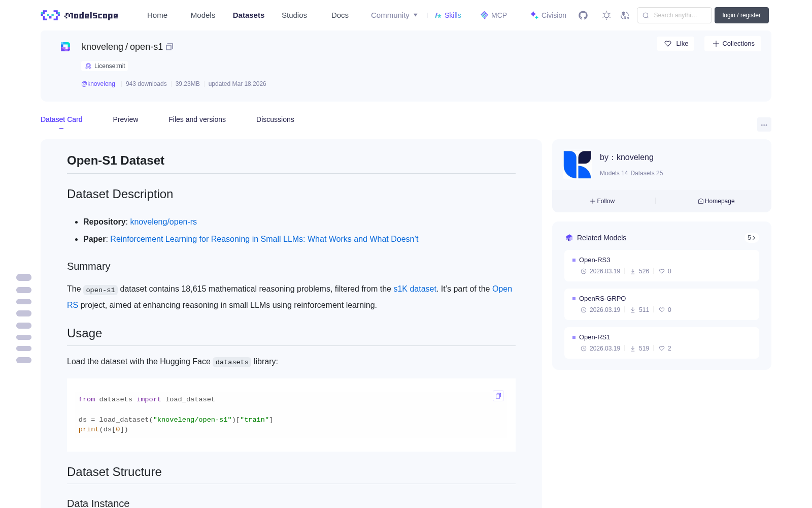Add to Collections plus button
The height and width of the screenshot is (508, 812).
[733, 44]
